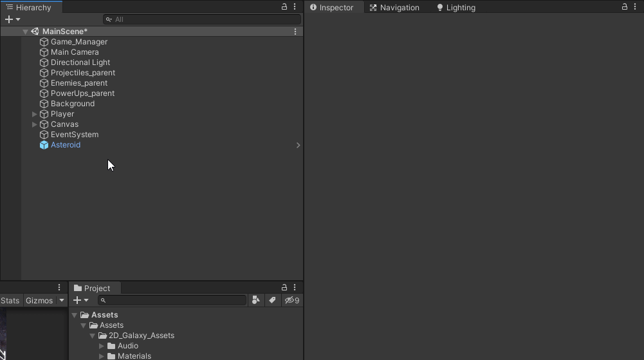Focus the Project search field
This screenshot has width=644, height=360.
pos(172,300)
